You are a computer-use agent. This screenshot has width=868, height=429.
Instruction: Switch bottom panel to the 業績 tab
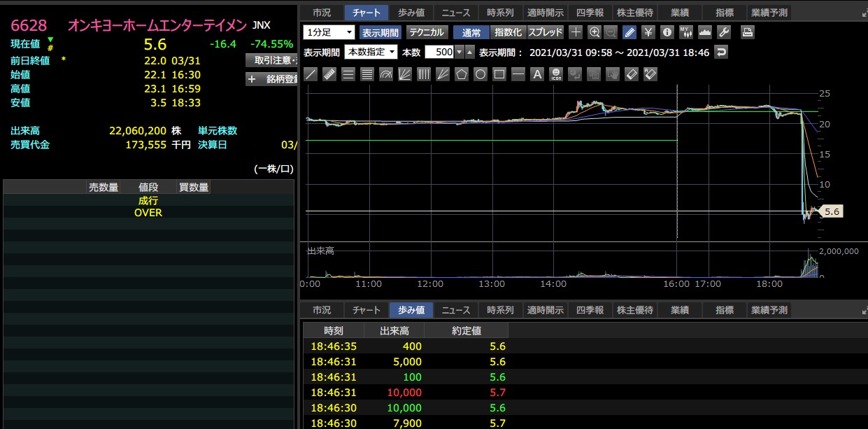680,310
